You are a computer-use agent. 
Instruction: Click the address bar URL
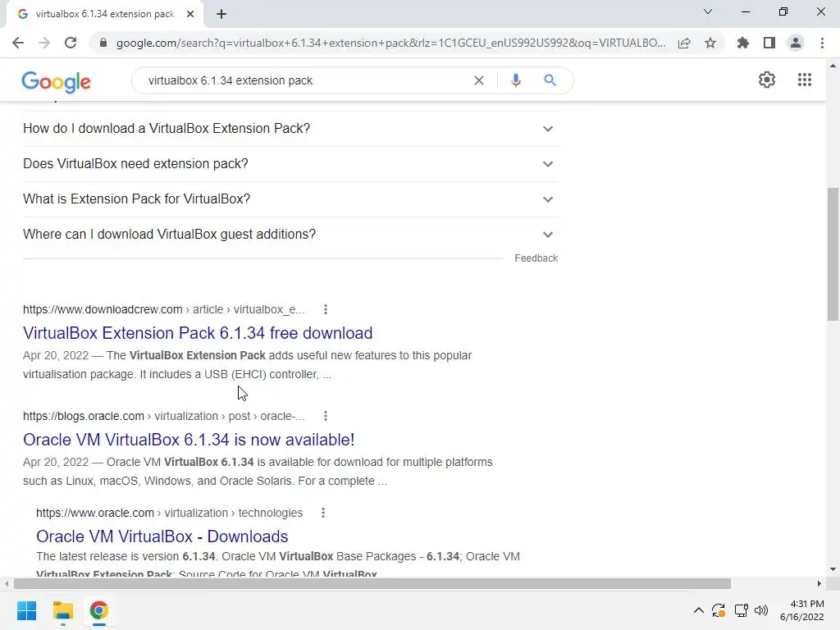tap(391, 43)
